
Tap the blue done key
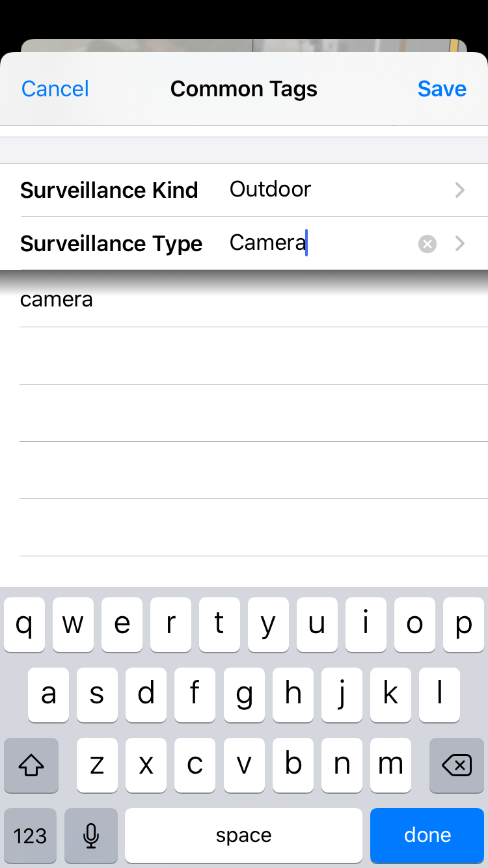427,835
